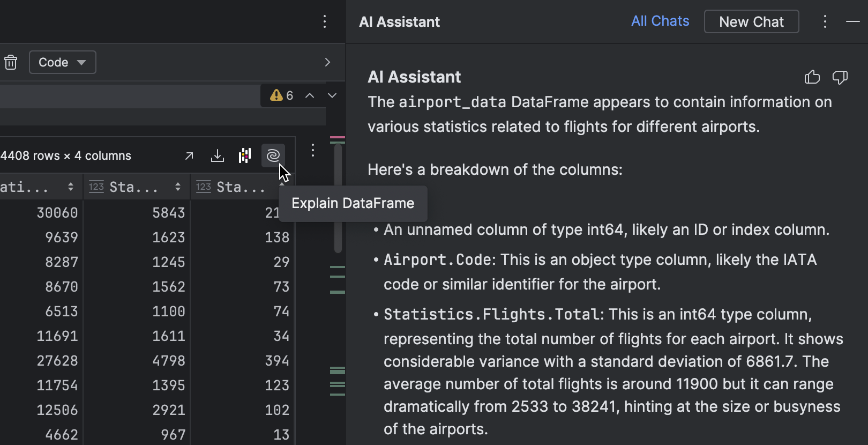Screen dimensions: 868x445
Task: Give a thumbs up to the AI response
Action: click(812, 77)
